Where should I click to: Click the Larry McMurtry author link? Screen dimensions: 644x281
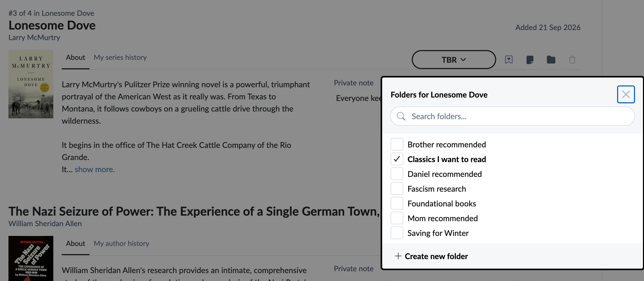34,37
